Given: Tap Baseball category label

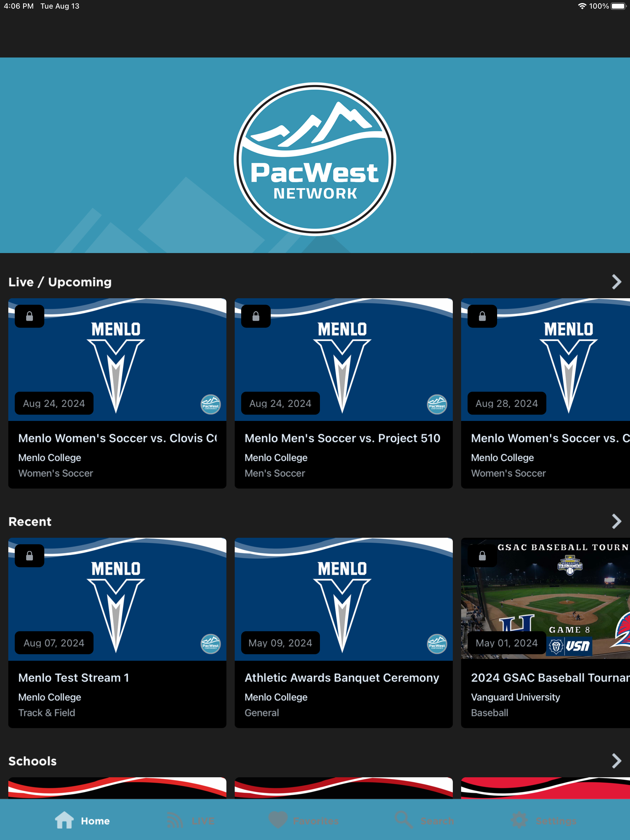Looking at the screenshot, I should (489, 713).
